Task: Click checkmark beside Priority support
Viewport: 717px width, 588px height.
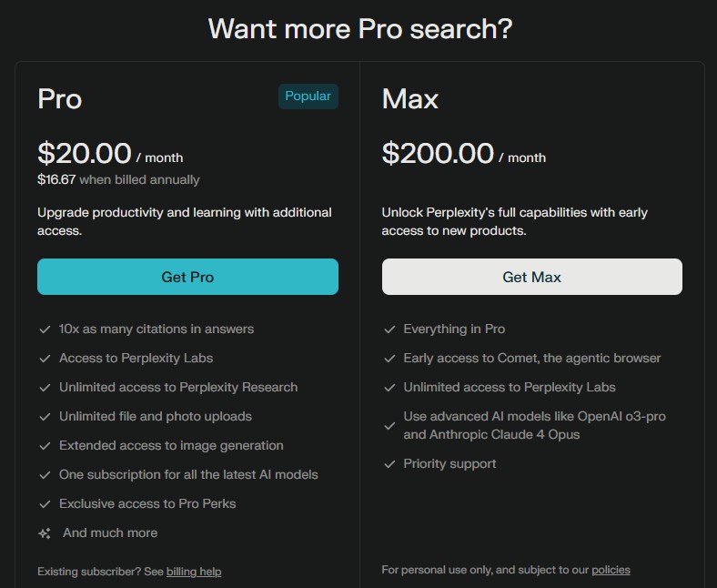Action: point(389,464)
